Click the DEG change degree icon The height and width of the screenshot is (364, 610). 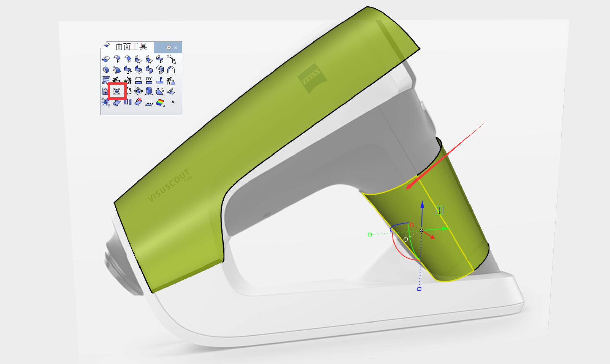149,81
